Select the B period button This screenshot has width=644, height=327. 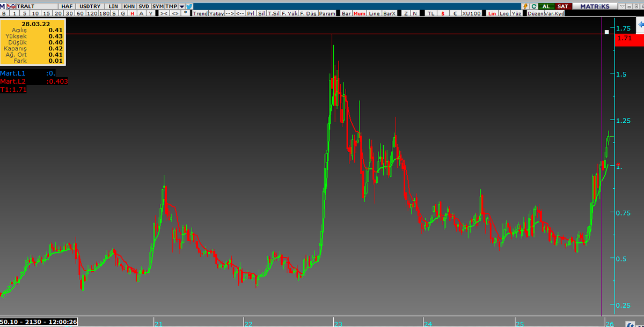click(4, 13)
